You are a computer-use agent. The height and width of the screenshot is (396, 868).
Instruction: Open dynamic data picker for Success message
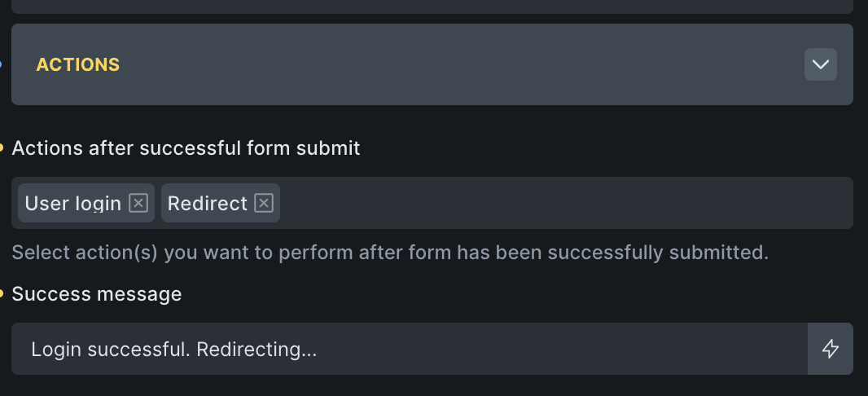(830, 349)
